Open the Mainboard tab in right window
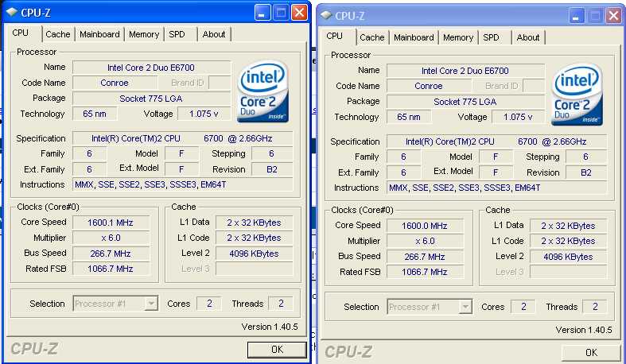This screenshot has width=626, height=364. [414, 37]
